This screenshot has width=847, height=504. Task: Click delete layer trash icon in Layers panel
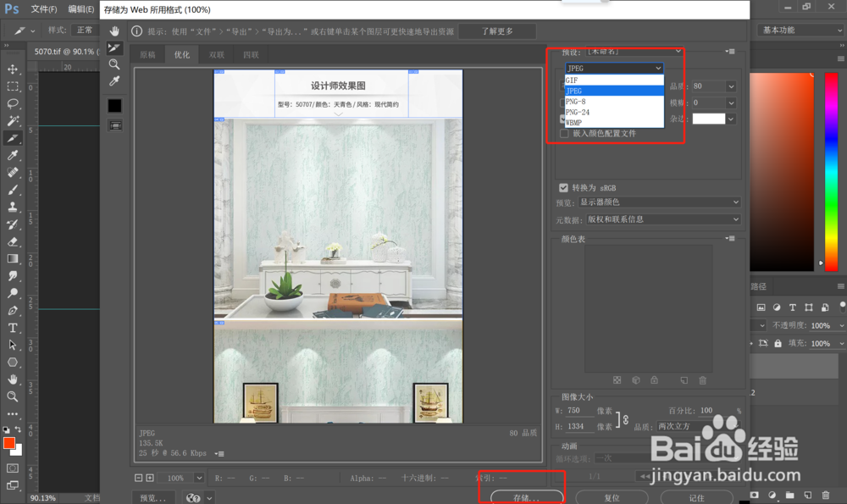click(825, 495)
